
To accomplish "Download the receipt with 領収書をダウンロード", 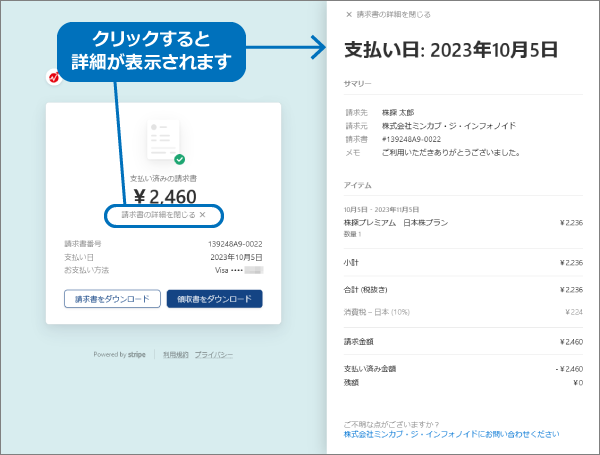I will (214, 299).
